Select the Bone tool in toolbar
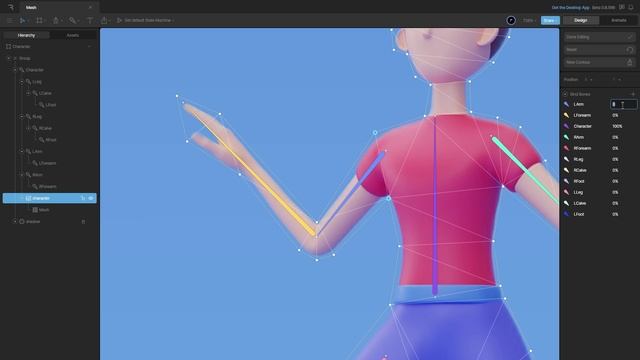Viewport: 640px width, 360px height. (72, 20)
